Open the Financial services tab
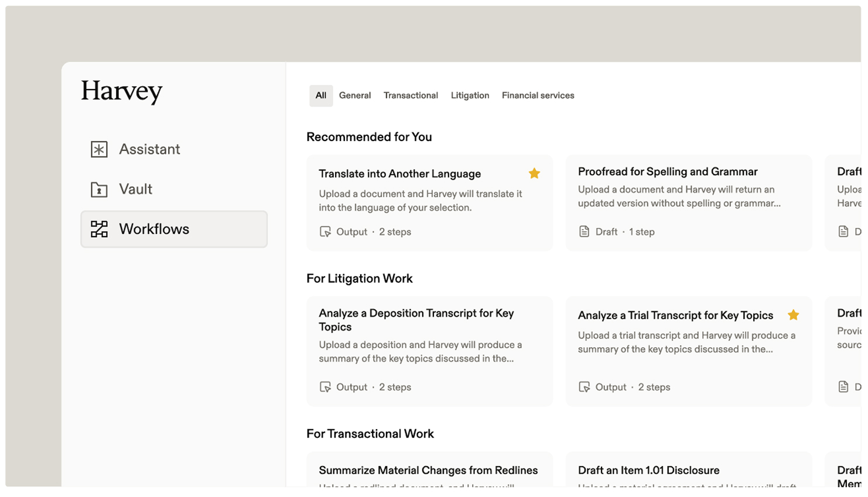 click(538, 95)
